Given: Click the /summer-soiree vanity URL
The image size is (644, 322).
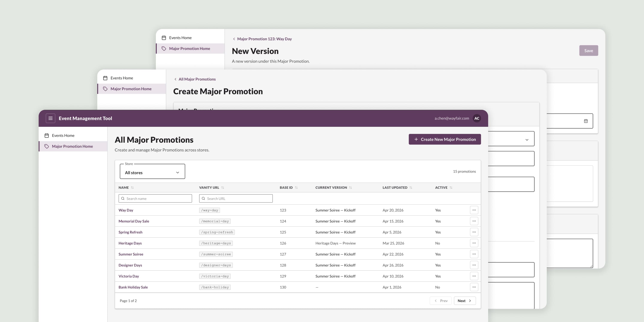Looking at the screenshot, I should click(x=216, y=254).
